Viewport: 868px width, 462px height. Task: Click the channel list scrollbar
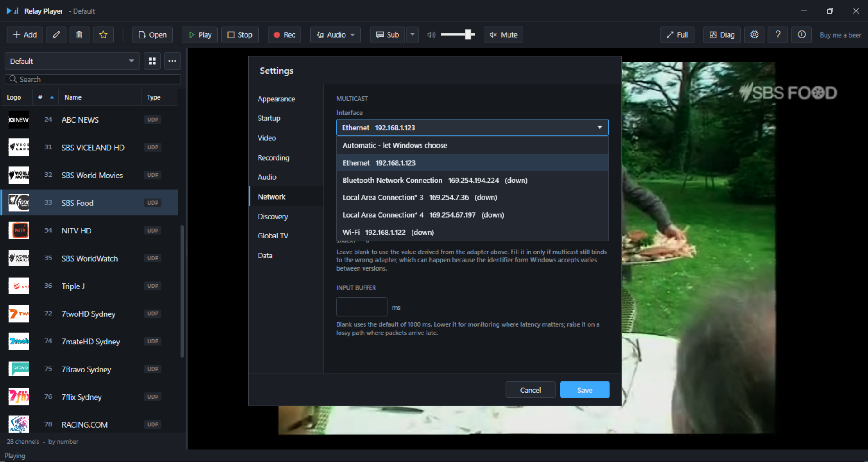point(182,291)
